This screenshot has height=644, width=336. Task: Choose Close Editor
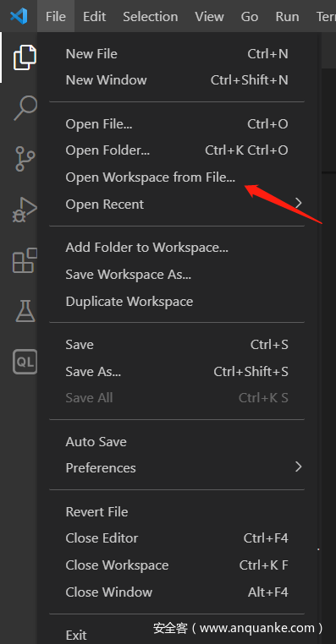click(177, 538)
